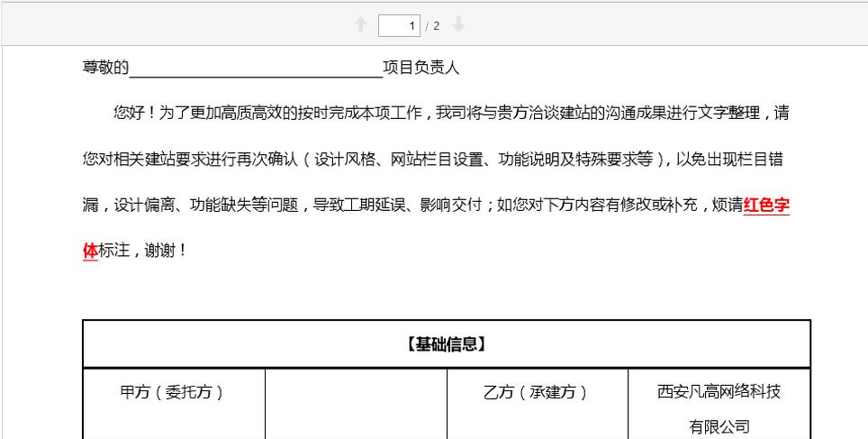Screen dimensions: 868x439
Task: Click the 乙方（承建方） table cell
Action: [537, 392]
